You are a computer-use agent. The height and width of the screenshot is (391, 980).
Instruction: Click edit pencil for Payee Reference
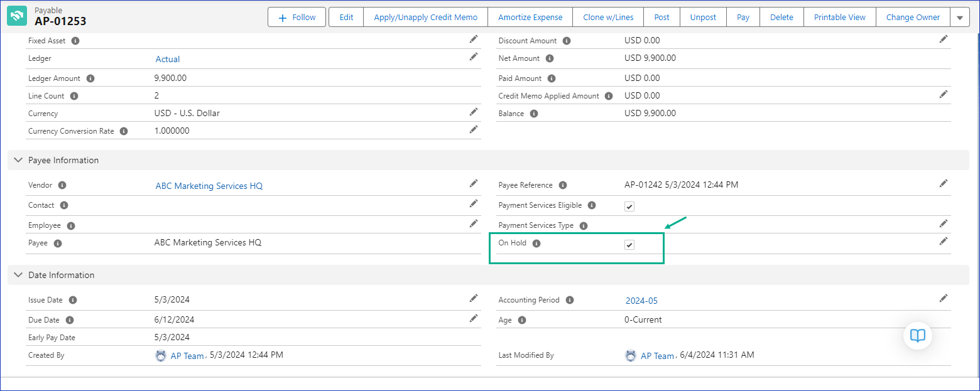[943, 183]
